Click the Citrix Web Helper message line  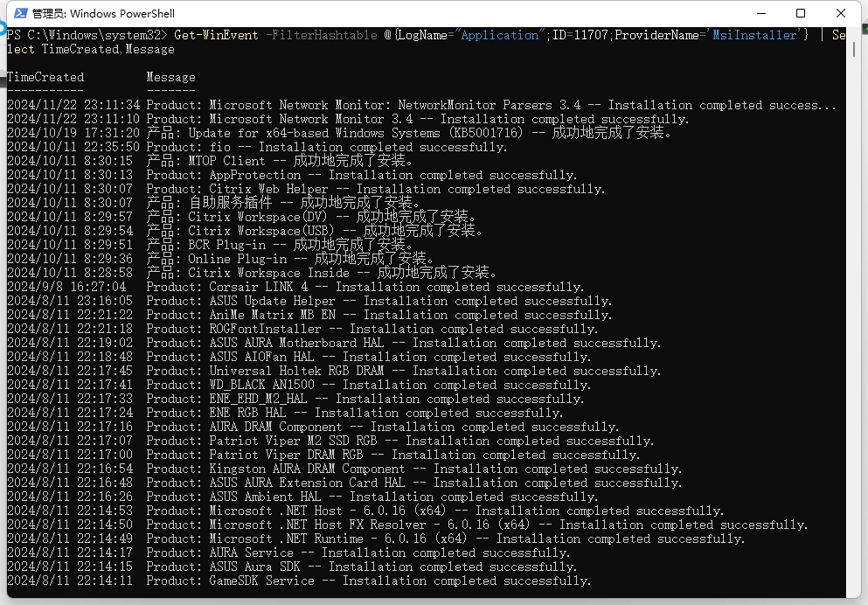click(350, 189)
